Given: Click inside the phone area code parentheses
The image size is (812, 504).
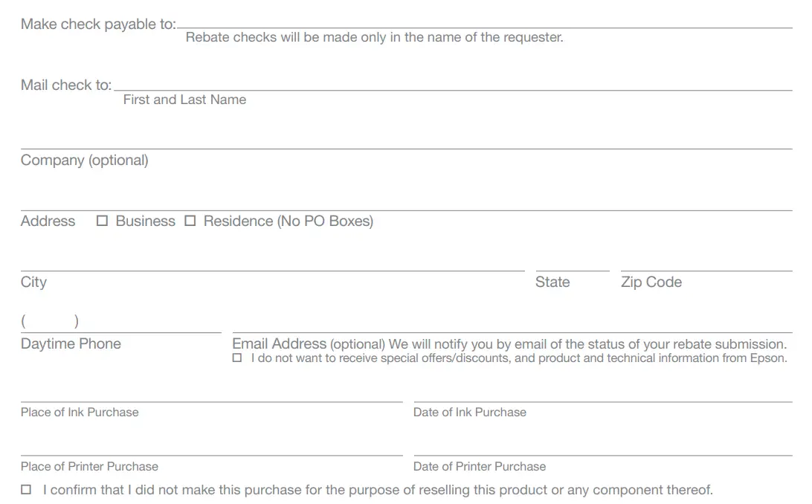Looking at the screenshot, I should (x=51, y=322).
